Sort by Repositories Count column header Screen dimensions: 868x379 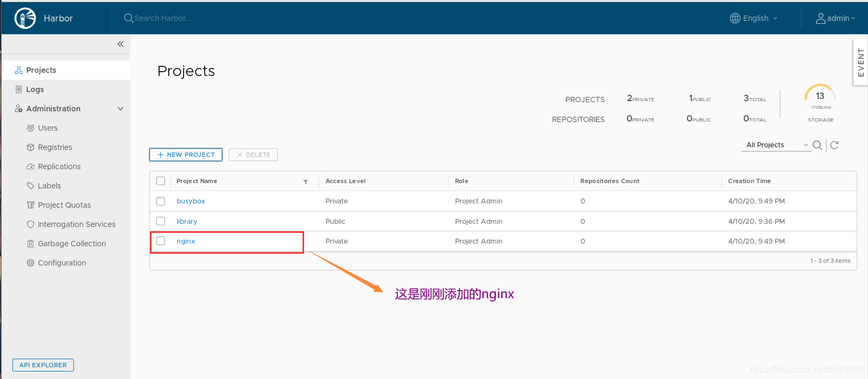coord(610,181)
